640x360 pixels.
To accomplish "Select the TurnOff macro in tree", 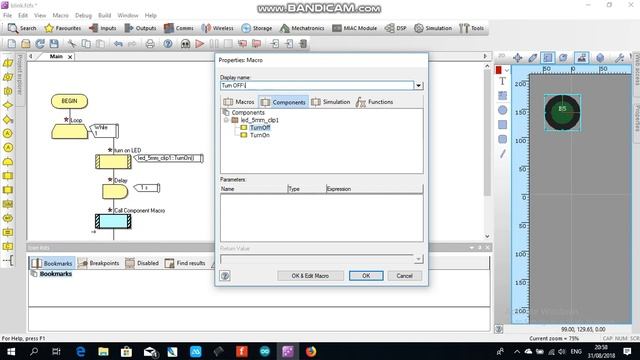I will point(260,128).
